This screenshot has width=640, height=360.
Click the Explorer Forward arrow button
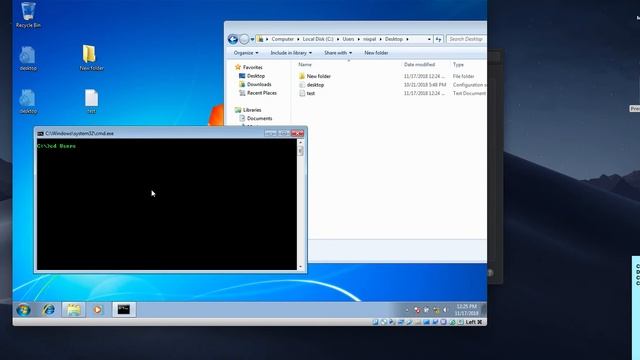(244, 39)
